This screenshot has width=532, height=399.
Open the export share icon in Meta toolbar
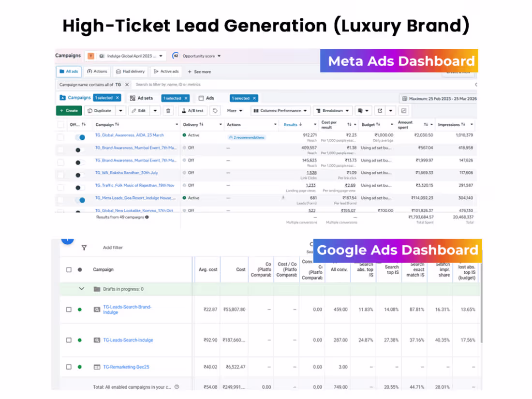point(380,111)
